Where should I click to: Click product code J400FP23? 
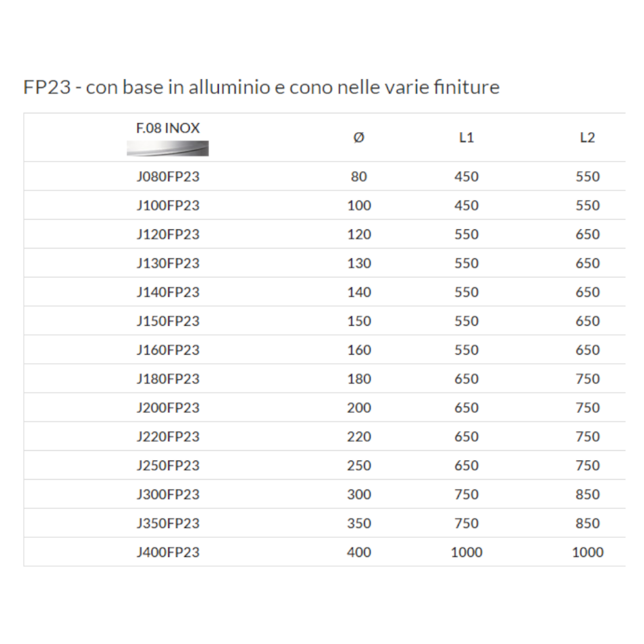pyautogui.click(x=167, y=553)
